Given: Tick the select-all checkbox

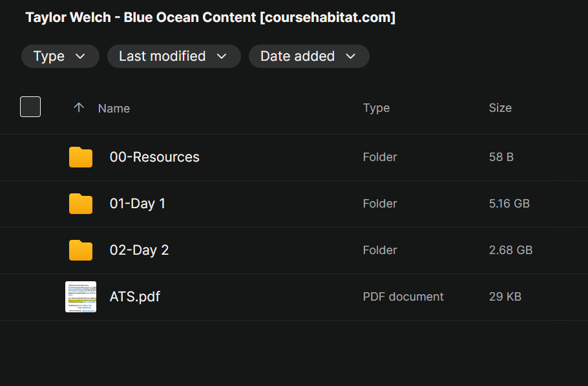Looking at the screenshot, I should [x=30, y=107].
